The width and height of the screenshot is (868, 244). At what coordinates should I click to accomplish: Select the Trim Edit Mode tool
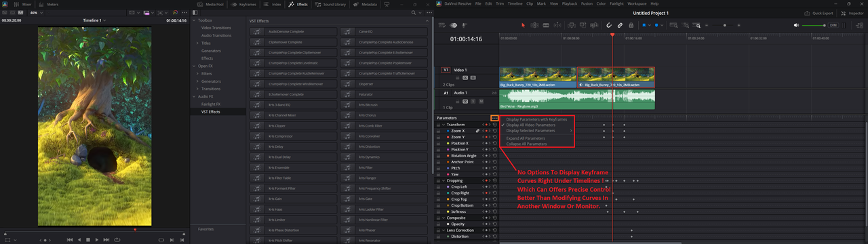coord(534,25)
